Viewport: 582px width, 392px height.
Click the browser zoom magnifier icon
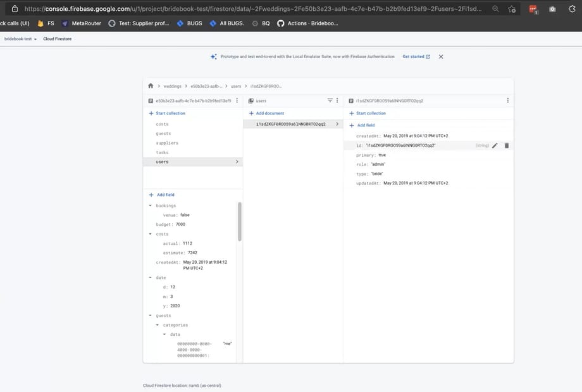(495, 8)
